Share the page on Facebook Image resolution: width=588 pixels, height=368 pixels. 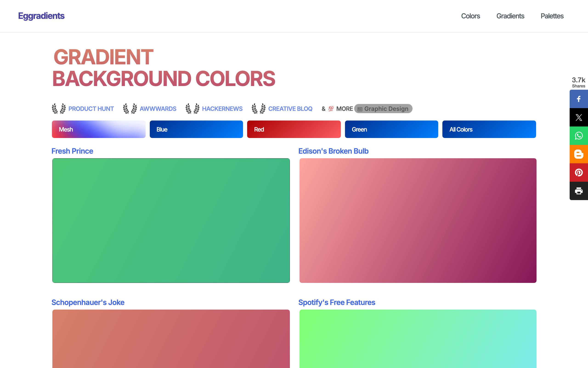tap(579, 99)
